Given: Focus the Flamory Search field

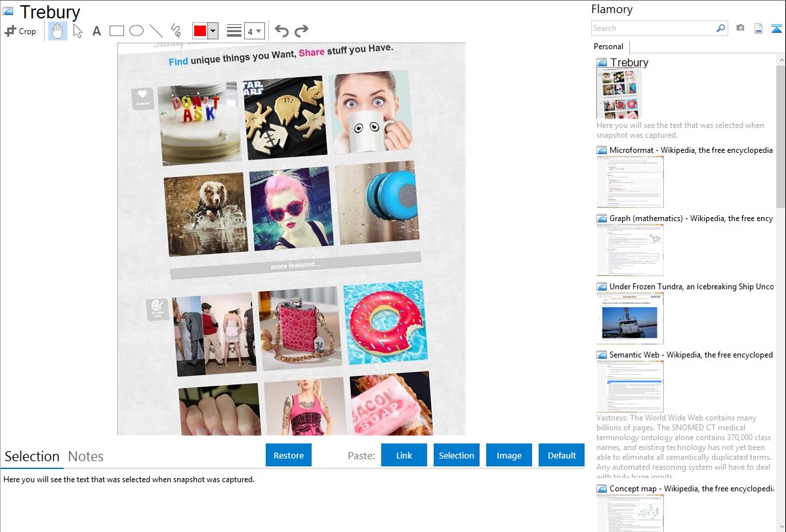Looking at the screenshot, I should pyautogui.click(x=653, y=28).
